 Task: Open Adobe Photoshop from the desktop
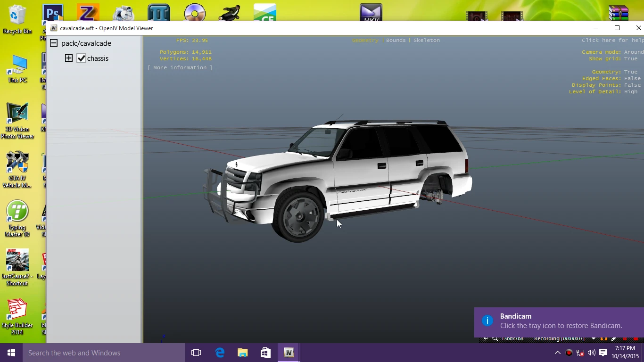52,13
